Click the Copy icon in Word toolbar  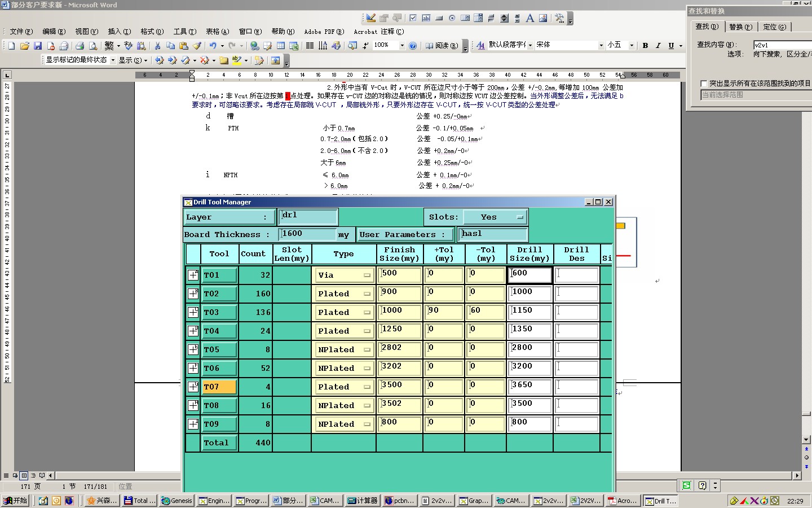point(170,46)
